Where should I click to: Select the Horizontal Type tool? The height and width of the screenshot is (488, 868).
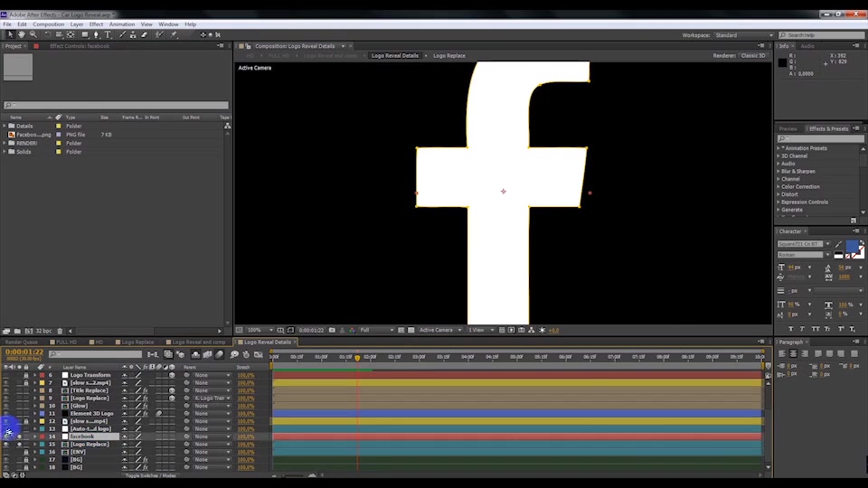click(108, 35)
